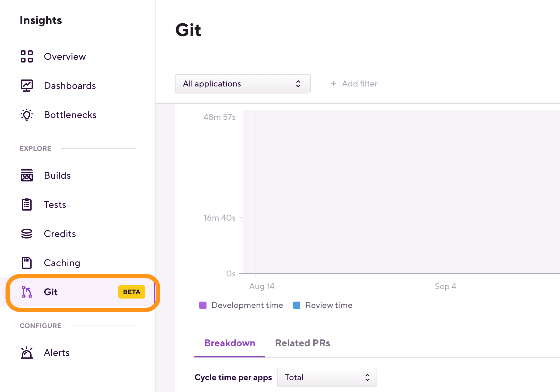Viewport: 560px width, 392px height.
Task: Click the Sep 4 axis label on chart
Action: tap(445, 286)
